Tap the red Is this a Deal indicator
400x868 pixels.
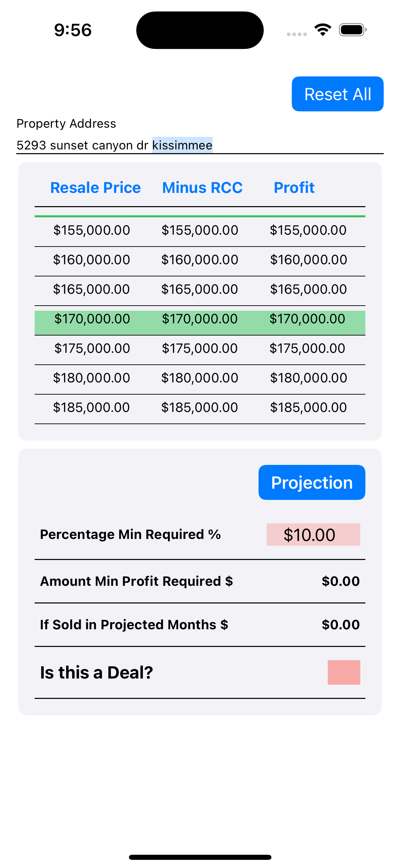click(x=343, y=672)
